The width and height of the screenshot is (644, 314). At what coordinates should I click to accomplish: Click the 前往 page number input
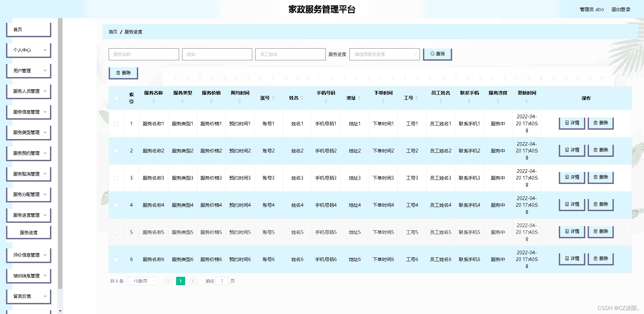[x=222, y=281]
